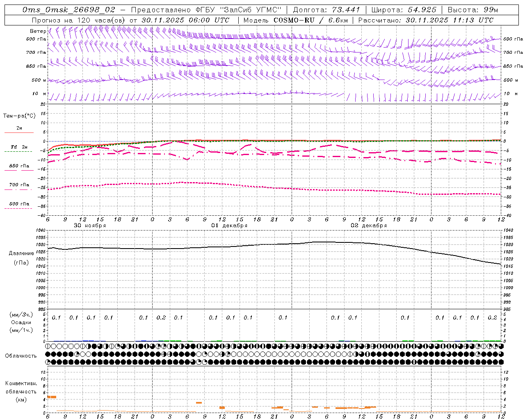Click the Осадки panel label
The height and width of the screenshot is (420, 525).
(x=21, y=322)
